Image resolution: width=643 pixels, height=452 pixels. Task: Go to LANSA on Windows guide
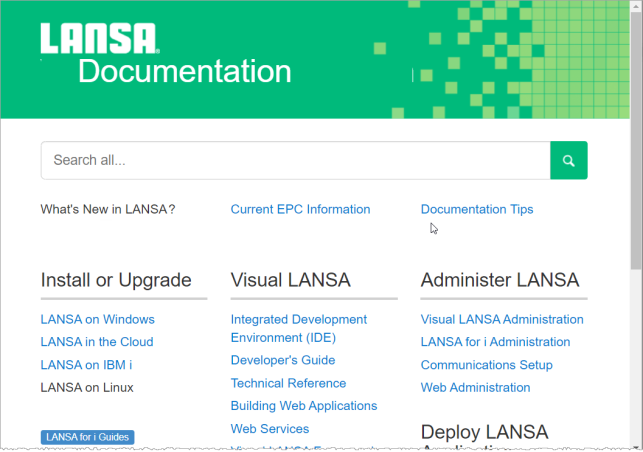(x=97, y=320)
